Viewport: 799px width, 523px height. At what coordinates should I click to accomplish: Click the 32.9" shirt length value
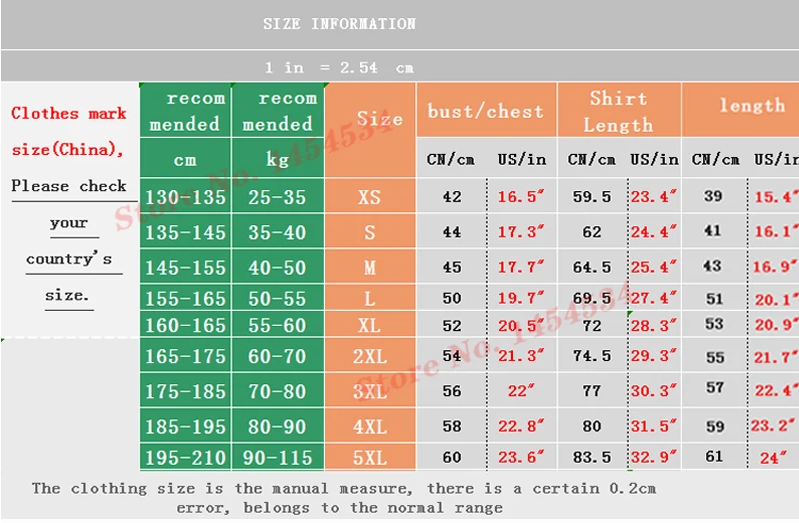pos(654,457)
